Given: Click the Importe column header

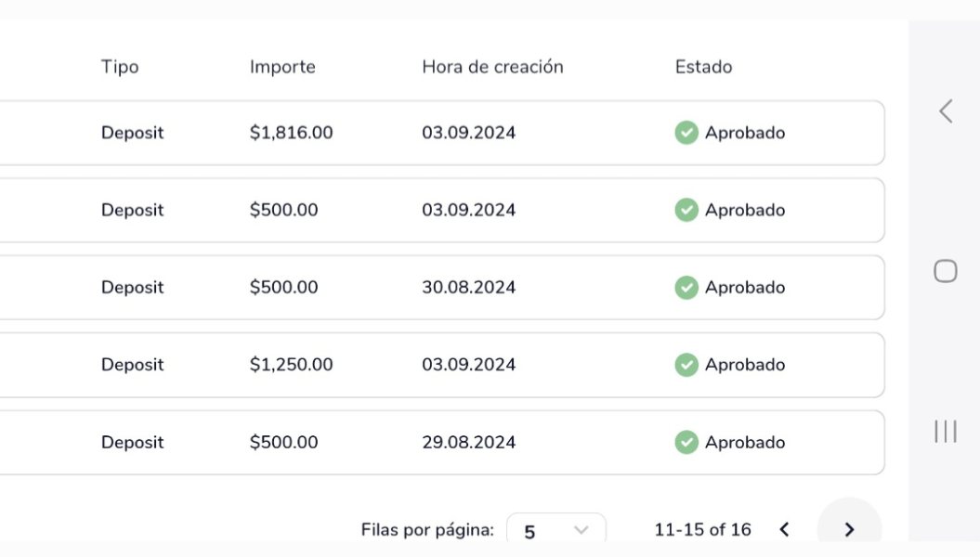Looking at the screenshot, I should coord(282,67).
